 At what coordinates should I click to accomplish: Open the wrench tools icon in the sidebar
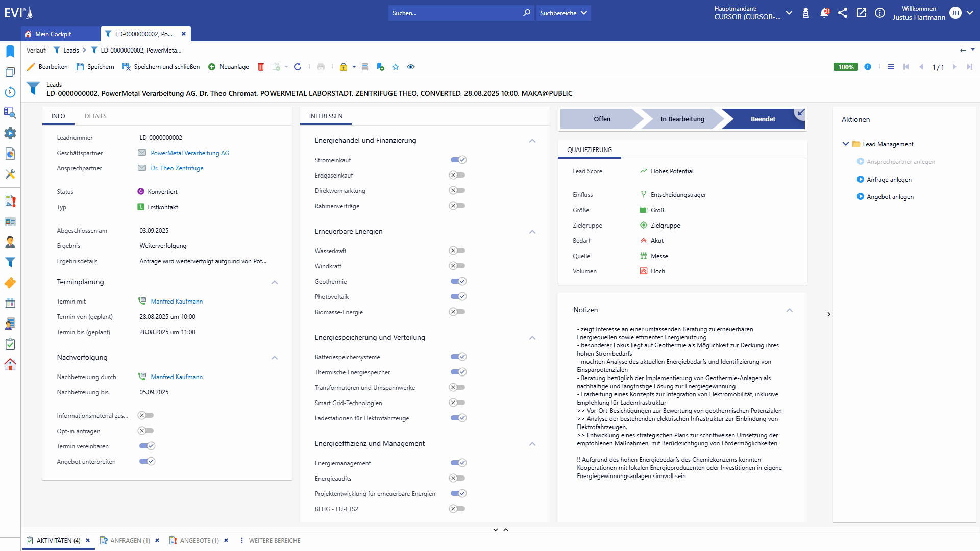coord(10,174)
